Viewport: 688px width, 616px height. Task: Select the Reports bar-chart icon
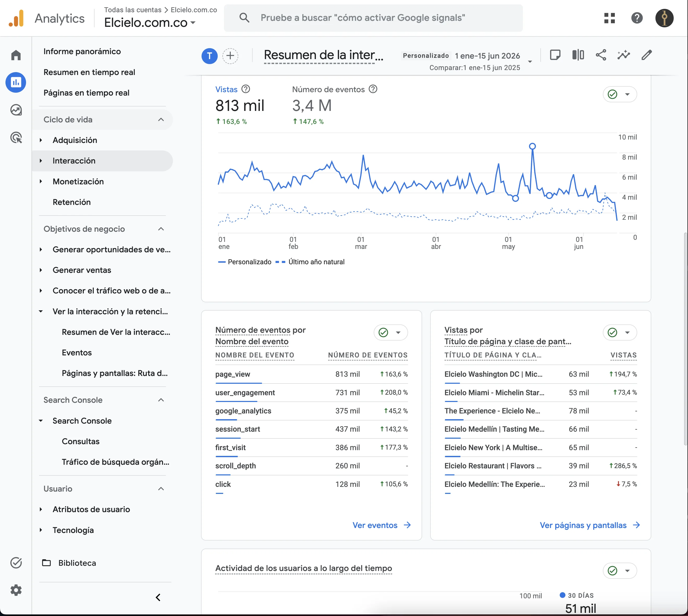point(16,82)
